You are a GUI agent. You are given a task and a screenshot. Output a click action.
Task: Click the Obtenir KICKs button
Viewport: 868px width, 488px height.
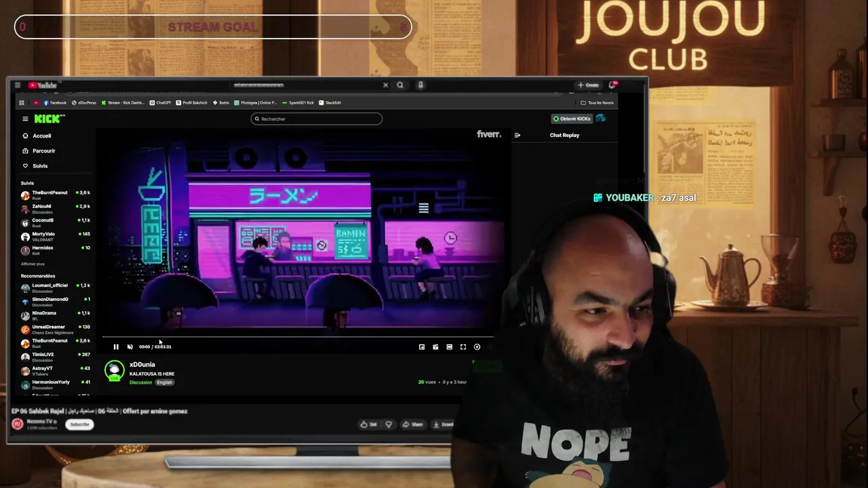[x=572, y=119]
